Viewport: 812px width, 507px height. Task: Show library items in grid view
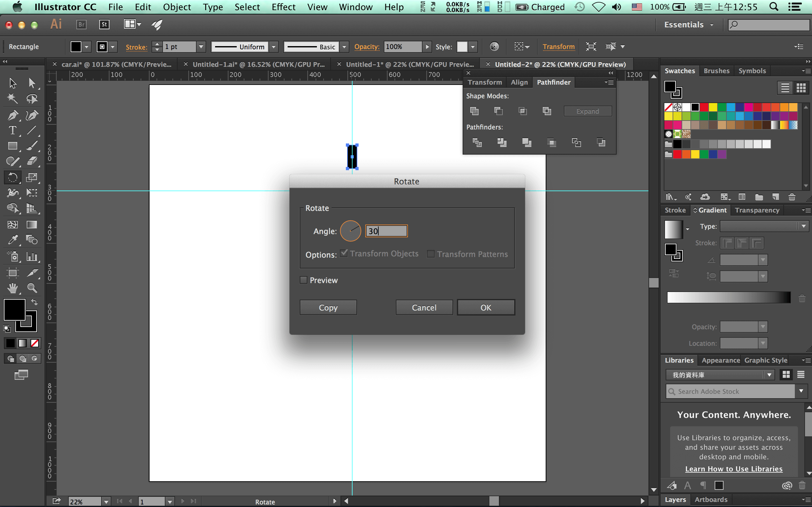[x=786, y=375]
